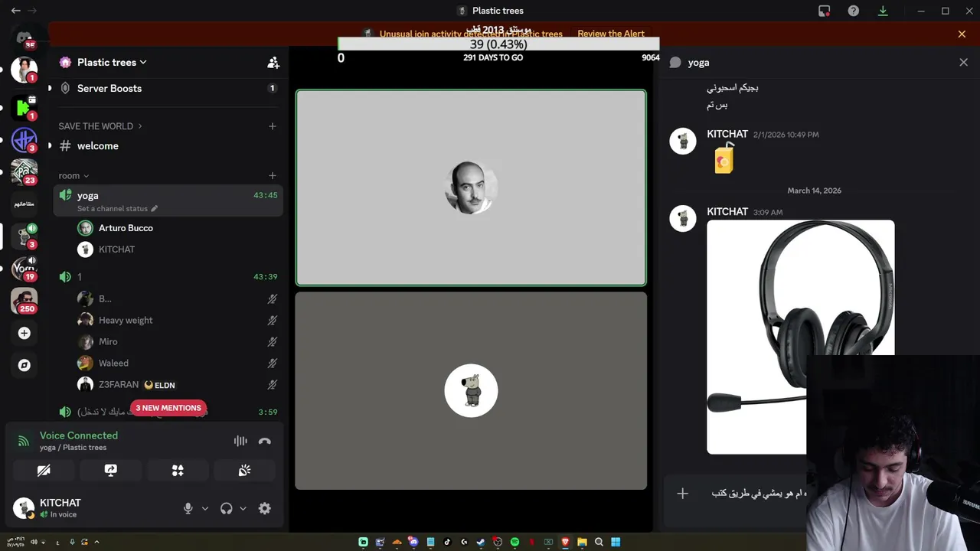Click the invite people icon beside Plastic trees
This screenshot has width=980, height=551.
click(273, 63)
